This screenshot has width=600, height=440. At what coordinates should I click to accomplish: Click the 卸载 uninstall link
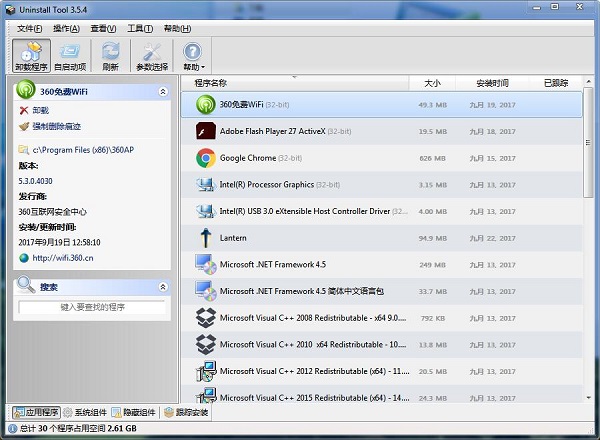click(x=41, y=111)
